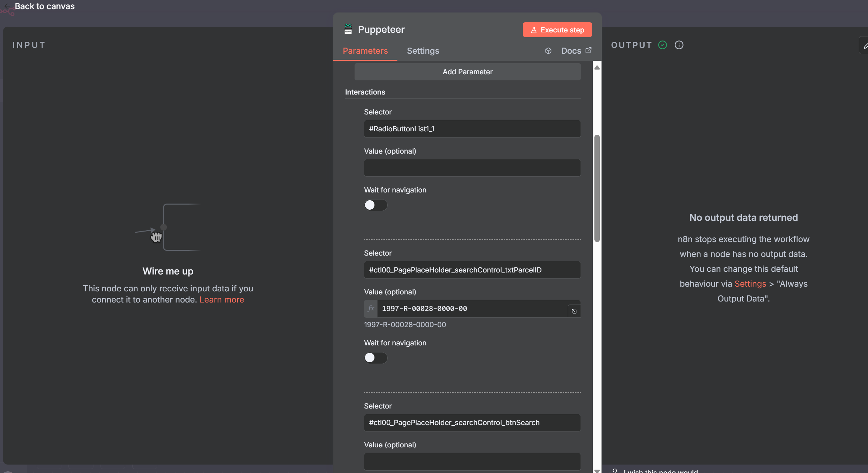
Task: Toggle Wait for navigation under RadioButtonList1_1 selector
Action: (x=375, y=205)
